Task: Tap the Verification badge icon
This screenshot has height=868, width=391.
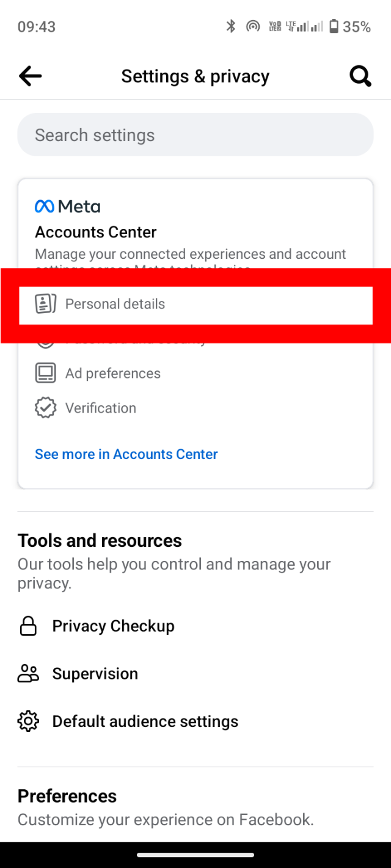Action: coord(46,408)
